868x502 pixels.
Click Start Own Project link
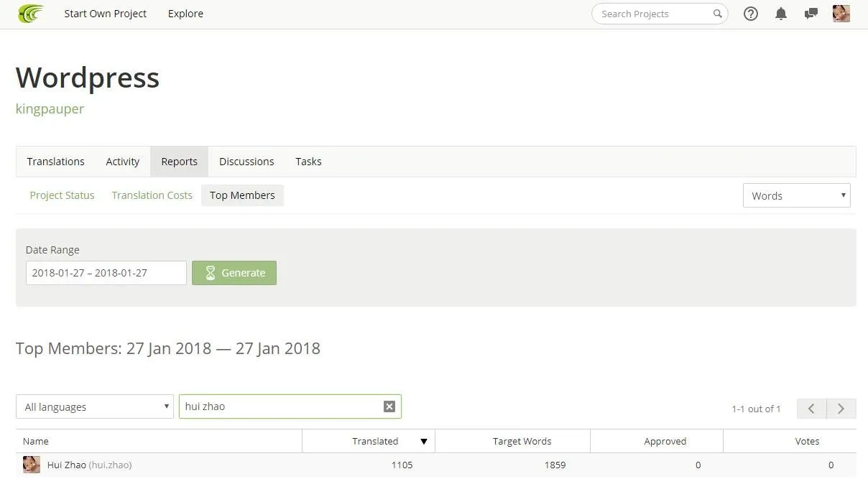point(106,14)
